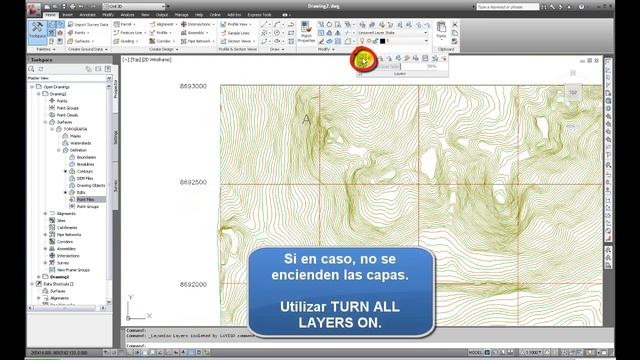Select Data Shortcuts tree item
The height and width of the screenshot is (360, 640).
(x=58, y=284)
